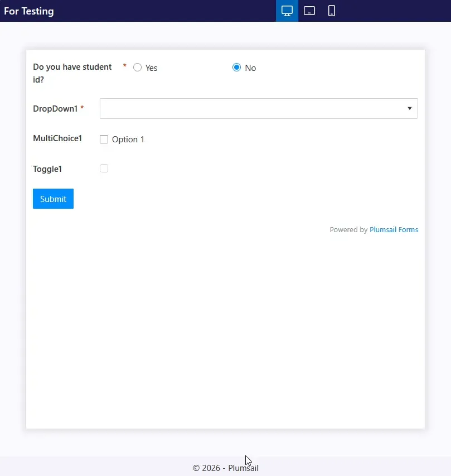Click the MultiChoice1 field label

pyautogui.click(x=57, y=138)
